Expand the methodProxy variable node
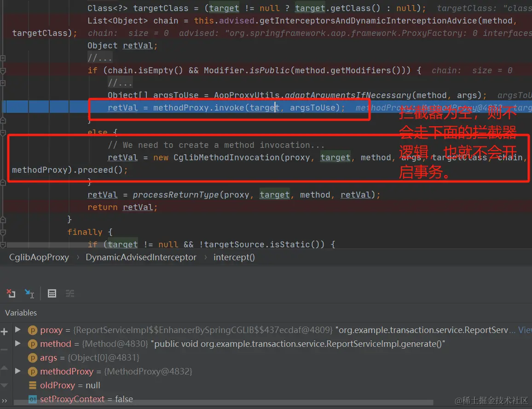Viewport: 532px width, 409px height. click(17, 371)
